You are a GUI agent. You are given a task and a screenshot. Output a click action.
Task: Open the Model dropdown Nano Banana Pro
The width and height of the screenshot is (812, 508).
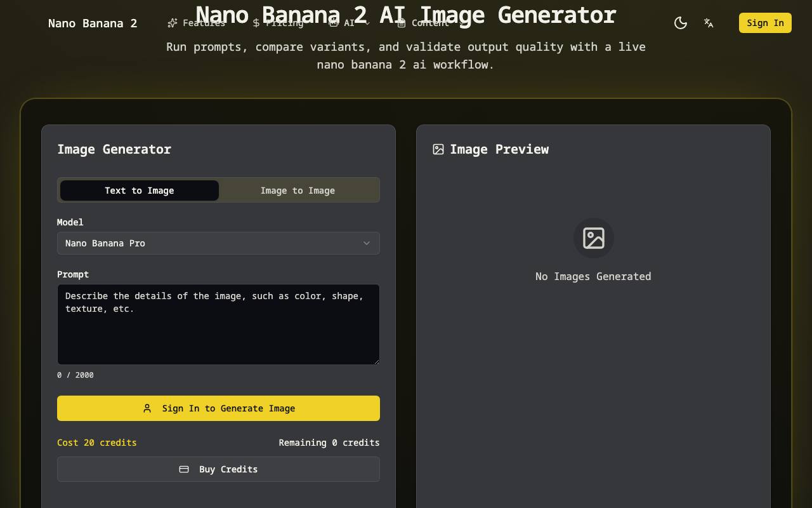pos(218,243)
